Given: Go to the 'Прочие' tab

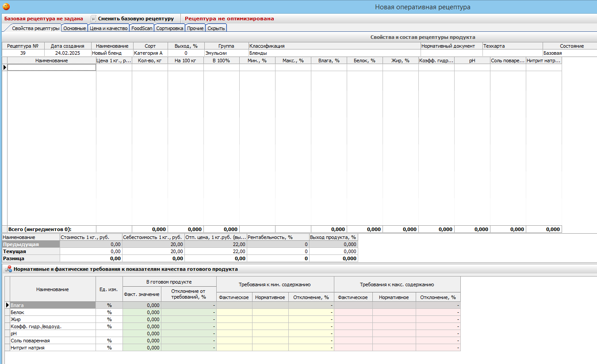Looking at the screenshot, I should [x=195, y=28].
